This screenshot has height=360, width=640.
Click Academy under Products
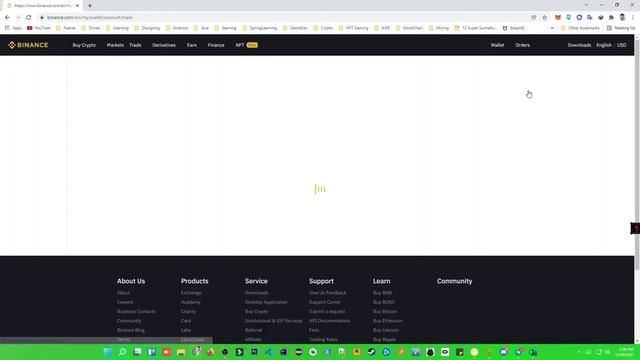pyautogui.click(x=191, y=302)
